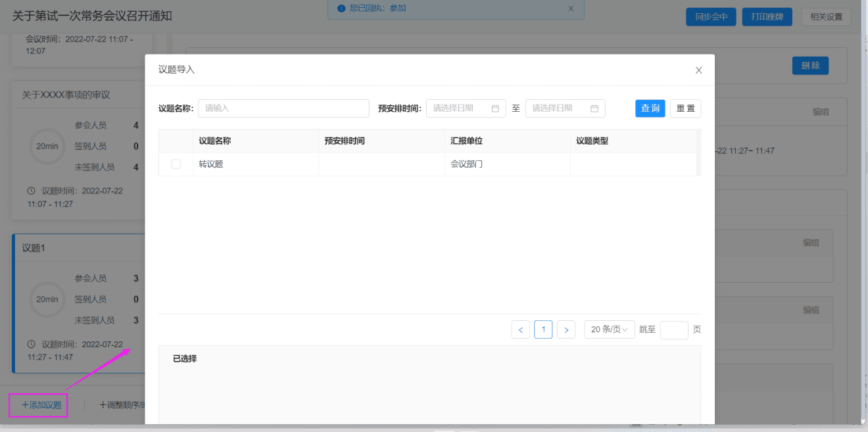Click the 跳至 page number input
The height and width of the screenshot is (432, 868).
click(674, 330)
